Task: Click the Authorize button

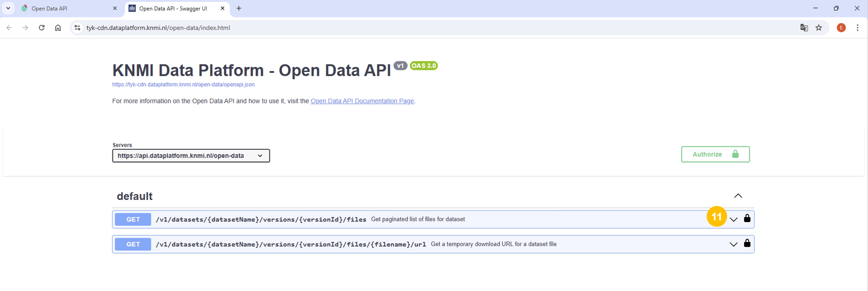Action: (x=715, y=154)
